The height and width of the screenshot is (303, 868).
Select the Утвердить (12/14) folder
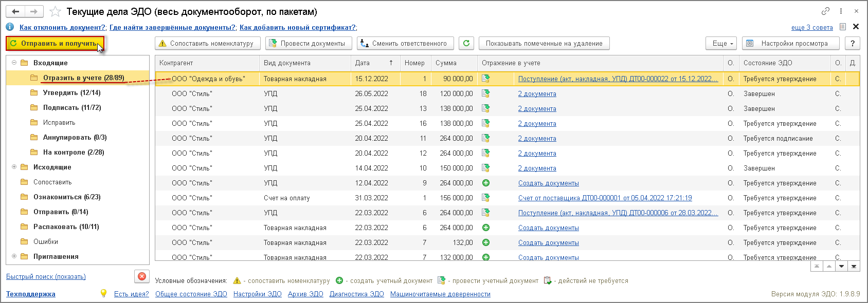coord(71,93)
